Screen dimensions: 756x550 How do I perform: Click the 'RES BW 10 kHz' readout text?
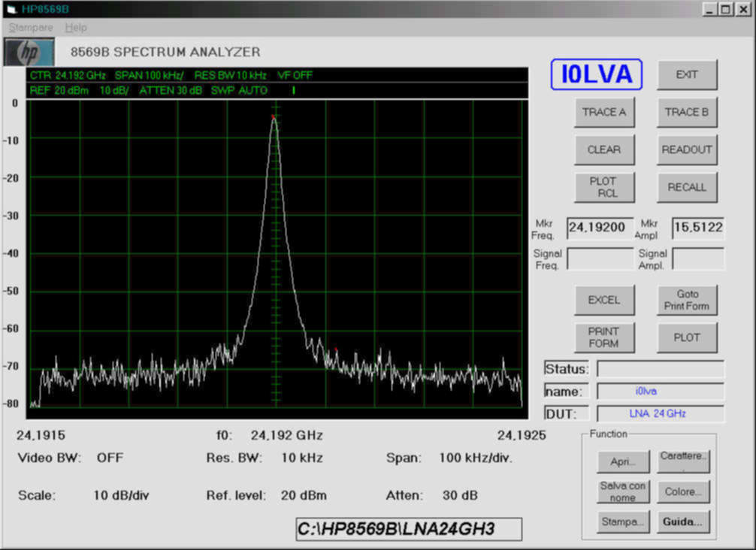(x=231, y=75)
